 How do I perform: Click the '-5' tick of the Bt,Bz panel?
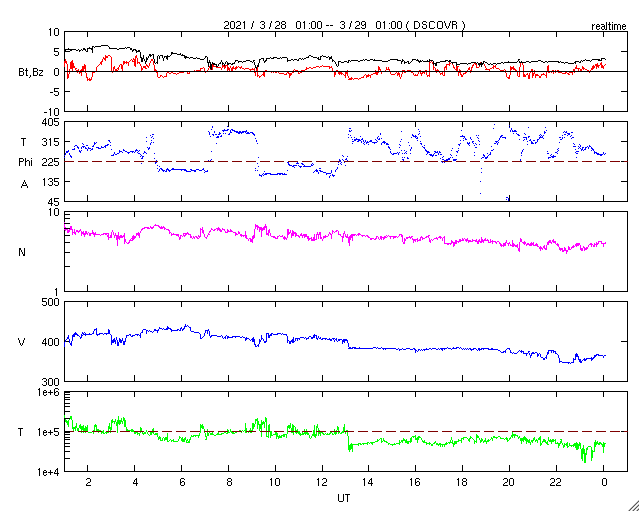(55, 92)
